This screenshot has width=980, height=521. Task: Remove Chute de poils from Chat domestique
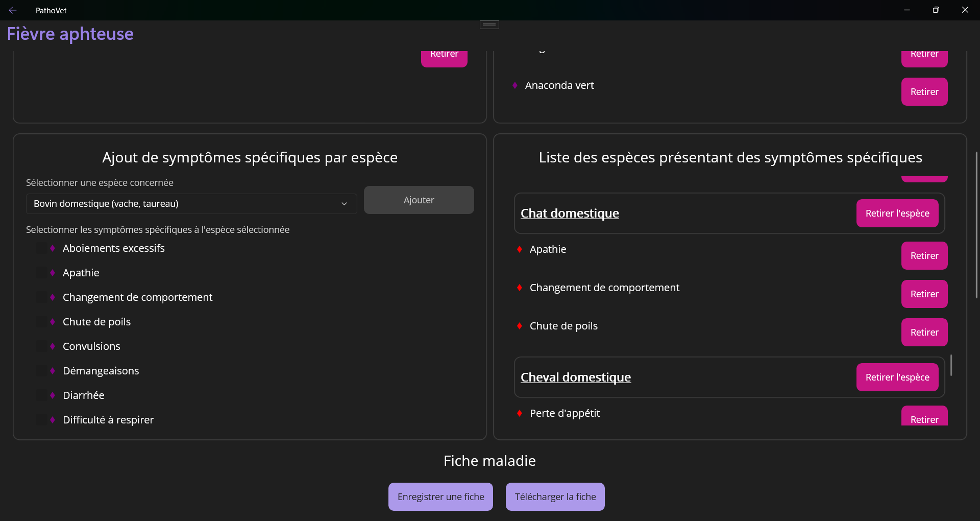(924, 333)
